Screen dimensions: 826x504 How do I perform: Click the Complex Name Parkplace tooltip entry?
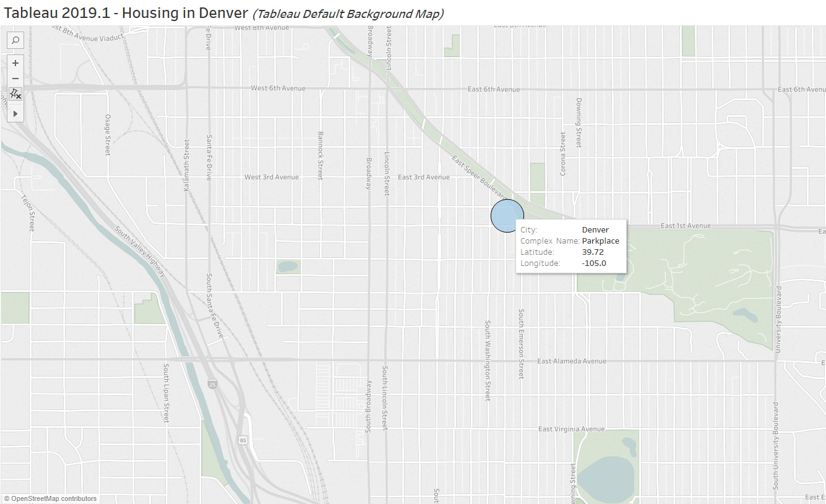pos(600,241)
